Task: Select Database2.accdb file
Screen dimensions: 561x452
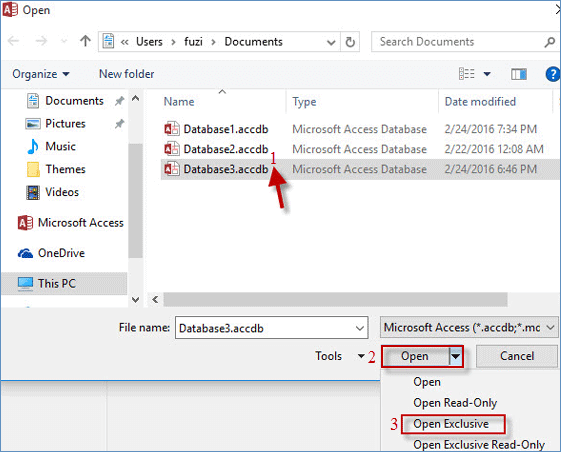Action: (x=226, y=149)
